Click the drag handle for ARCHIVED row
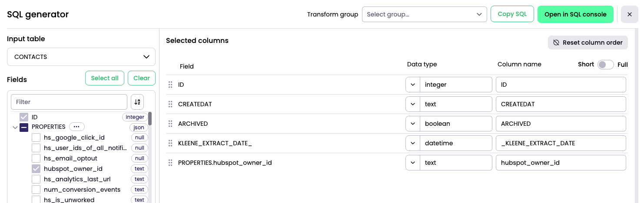The image size is (644, 203). pos(170,124)
